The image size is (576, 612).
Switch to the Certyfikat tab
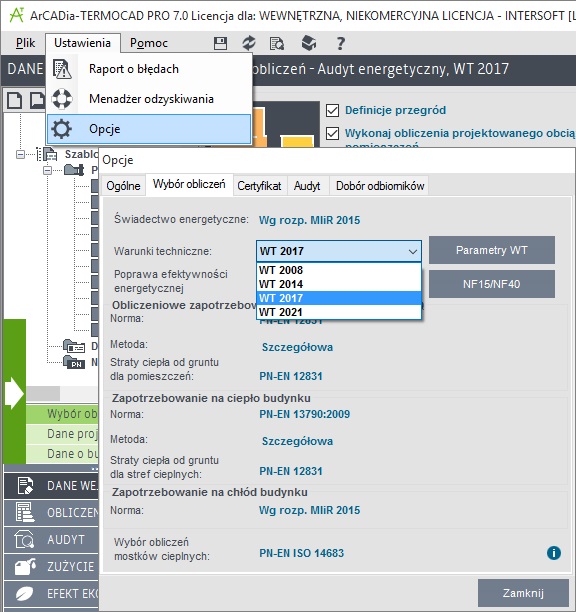[259, 186]
